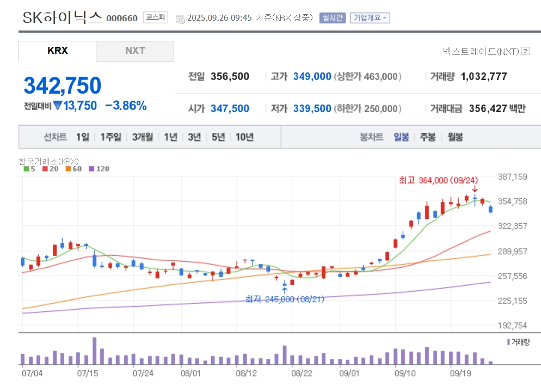Switch to the 월봉 monthly candle chart

[x=455, y=137]
